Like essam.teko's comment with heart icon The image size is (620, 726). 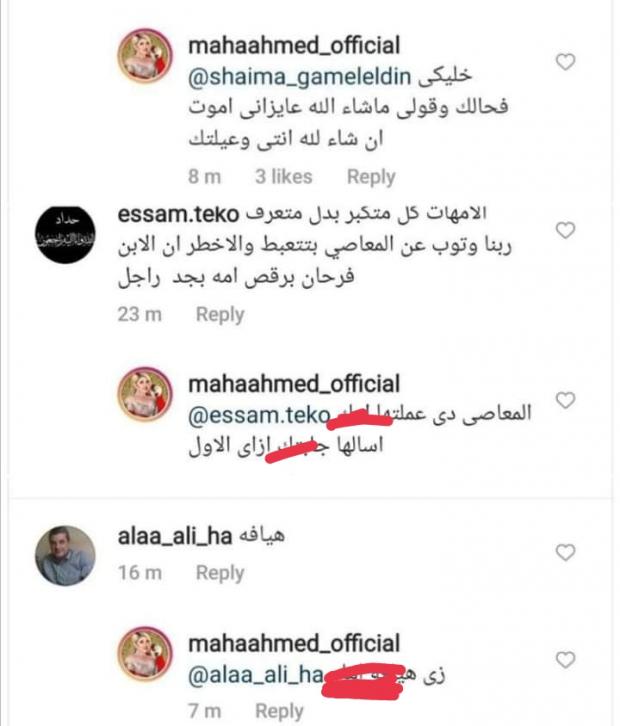[x=565, y=230]
